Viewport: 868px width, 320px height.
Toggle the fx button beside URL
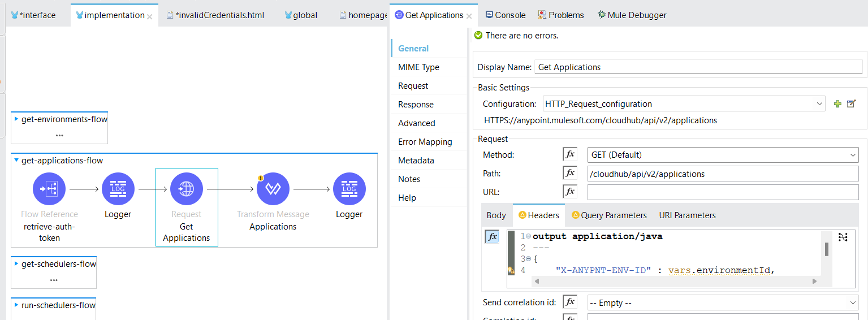570,192
